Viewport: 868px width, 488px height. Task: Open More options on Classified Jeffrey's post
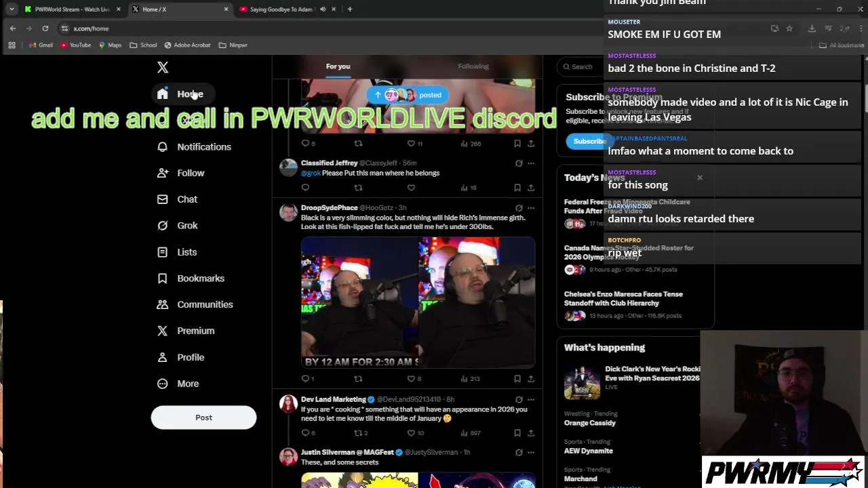[x=531, y=163]
